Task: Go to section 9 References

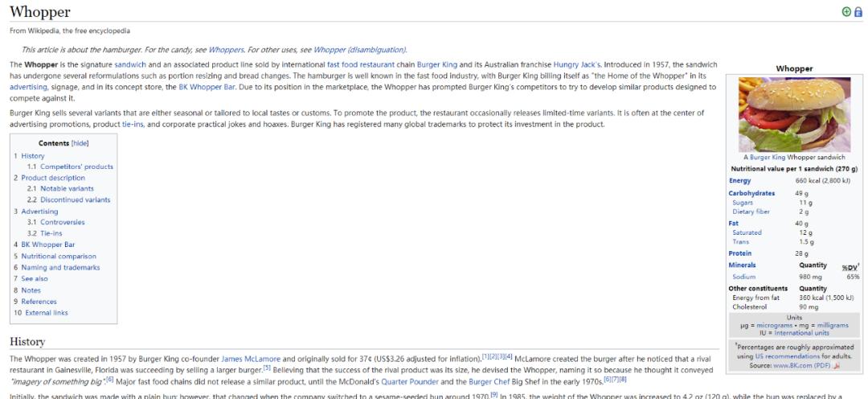Action: [x=39, y=302]
